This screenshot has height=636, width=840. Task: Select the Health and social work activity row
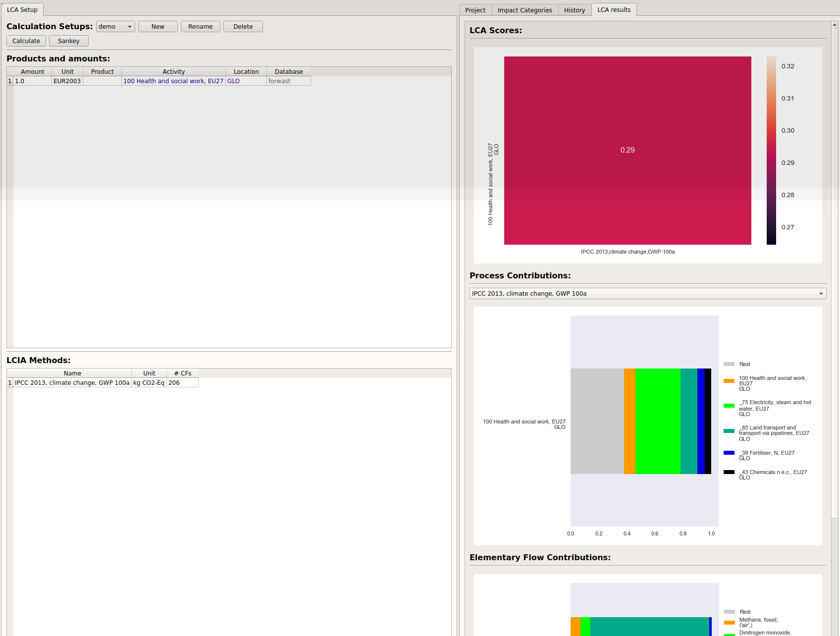pos(173,81)
